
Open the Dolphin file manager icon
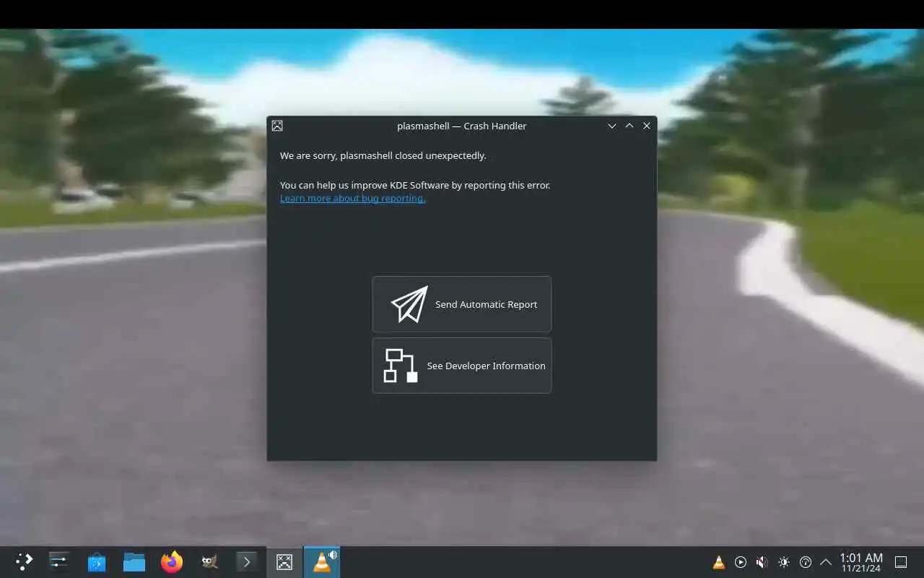pos(134,561)
